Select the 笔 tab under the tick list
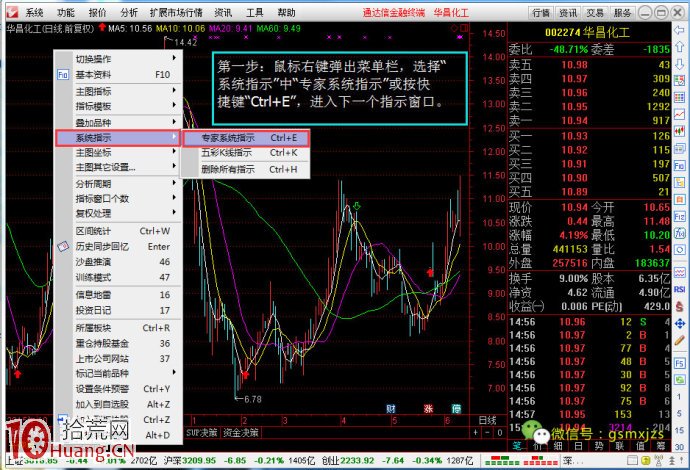The image size is (690, 470). pos(517,445)
